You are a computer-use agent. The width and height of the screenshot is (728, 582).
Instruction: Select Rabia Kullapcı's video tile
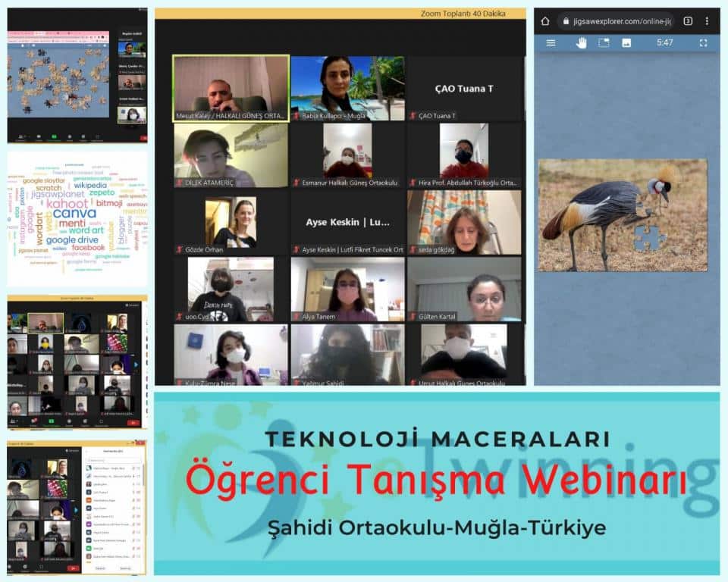tap(347, 87)
